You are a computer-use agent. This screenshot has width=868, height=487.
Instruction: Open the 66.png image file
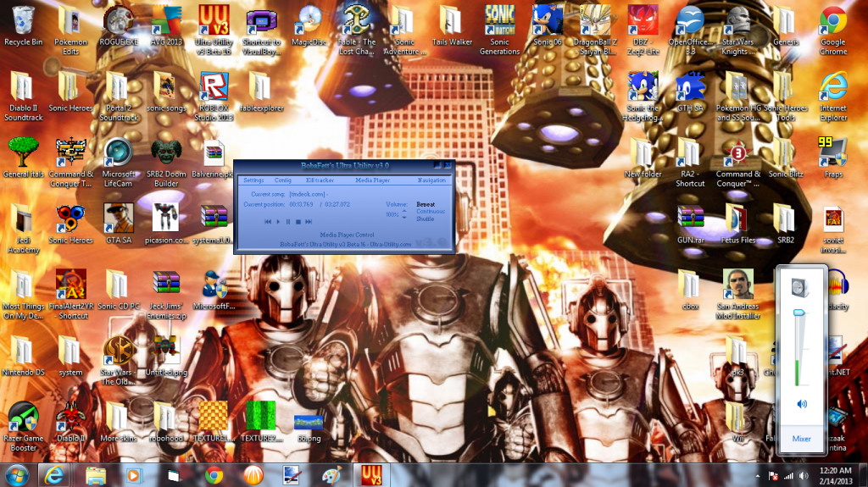tap(309, 427)
